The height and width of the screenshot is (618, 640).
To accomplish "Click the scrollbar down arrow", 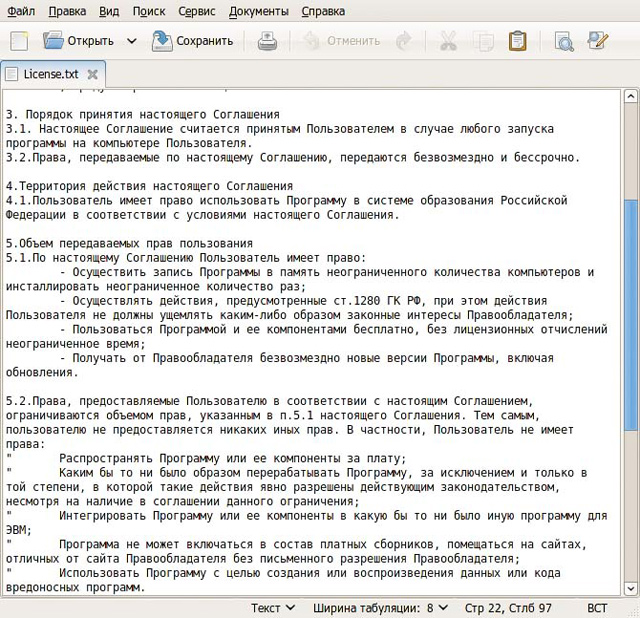I will pyautogui.click(x=631, y=589).
